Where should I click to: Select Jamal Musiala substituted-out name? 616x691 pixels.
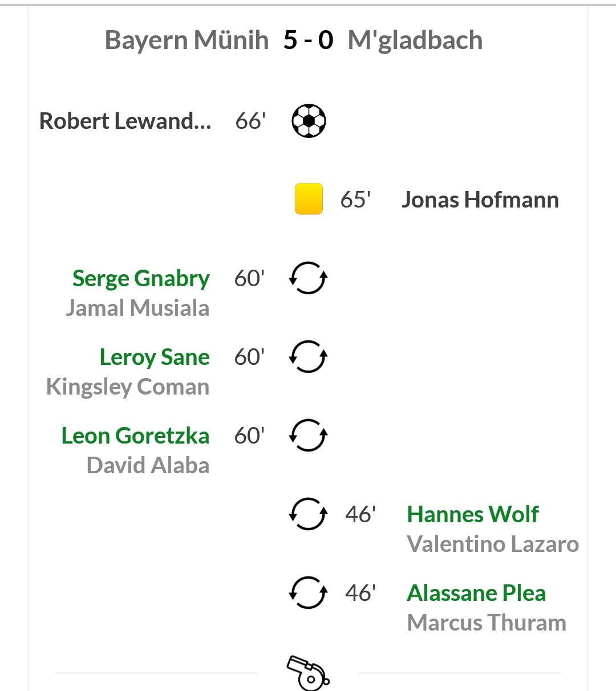[x=137, y=308]
